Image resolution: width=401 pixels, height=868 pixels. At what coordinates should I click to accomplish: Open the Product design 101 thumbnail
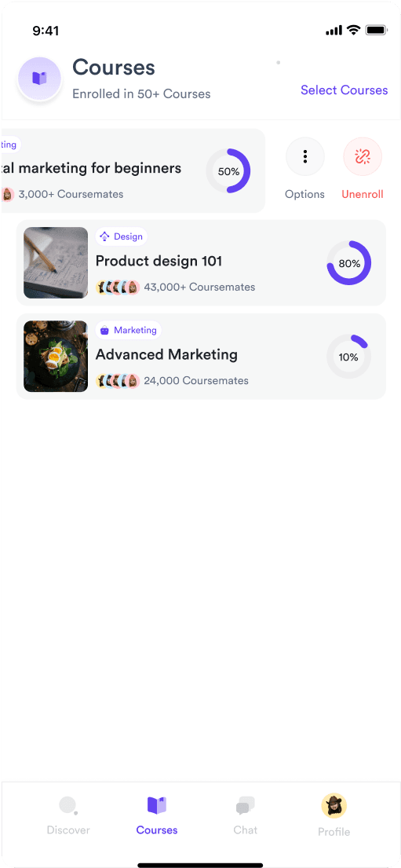(55, 263)
